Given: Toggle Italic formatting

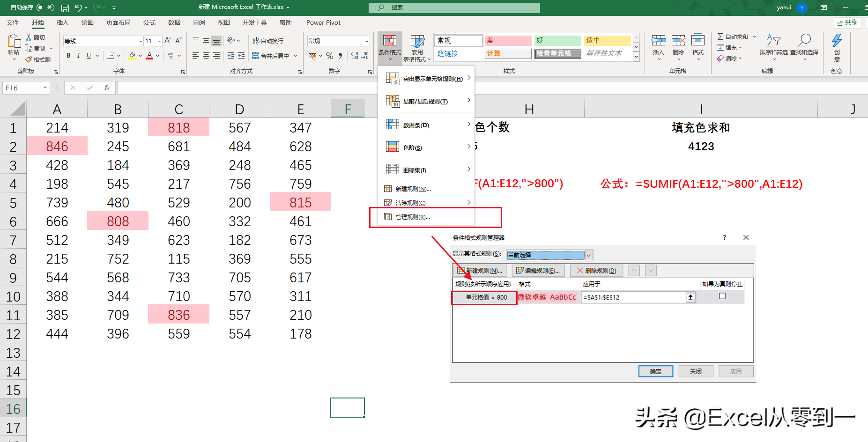Looking at the screenshot, I should point(78,55).
